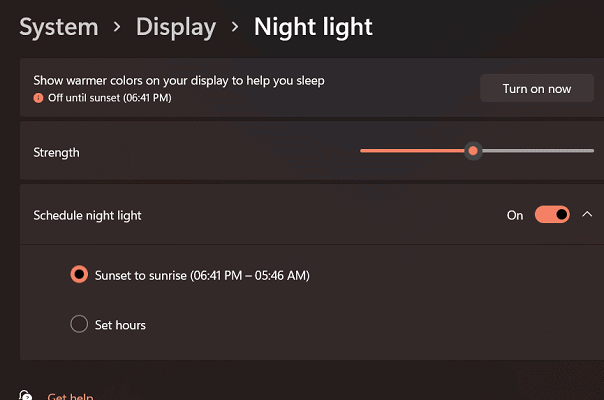Image resolution: width=604 pixels, height=400 pixels.
Task: Click the Get help headset icon
Action: (x=25, y=395)
